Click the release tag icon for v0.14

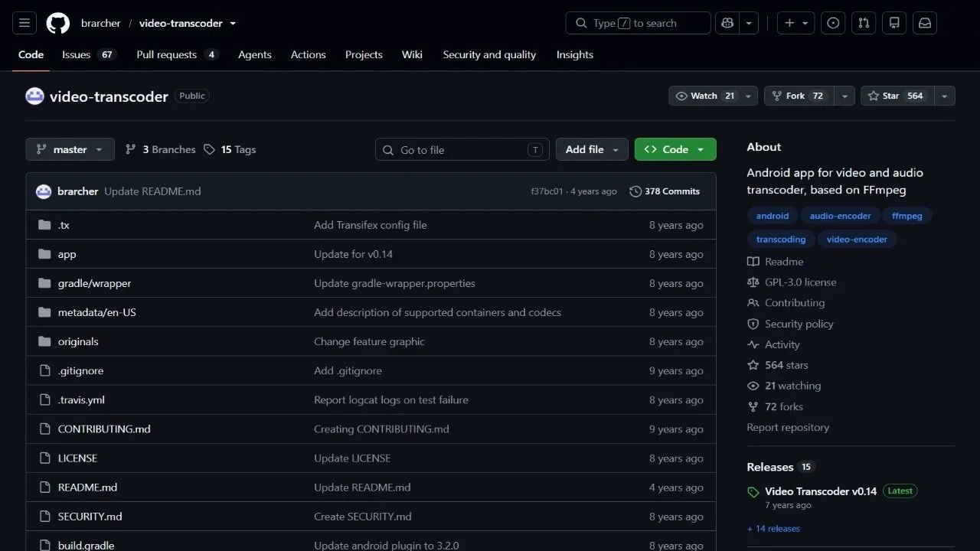[753, 492]
